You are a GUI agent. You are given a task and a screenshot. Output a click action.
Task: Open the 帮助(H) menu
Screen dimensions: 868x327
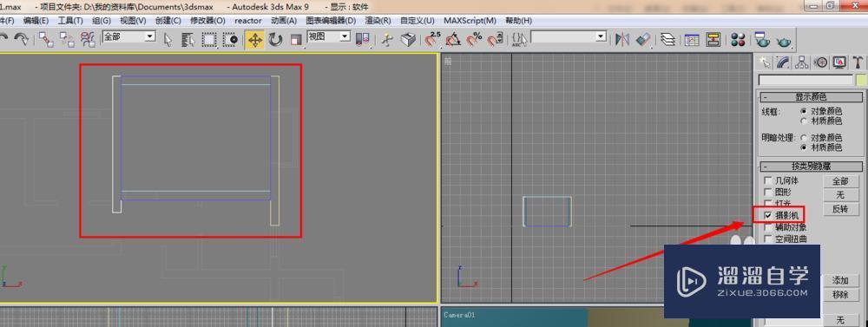pos(519,21)
